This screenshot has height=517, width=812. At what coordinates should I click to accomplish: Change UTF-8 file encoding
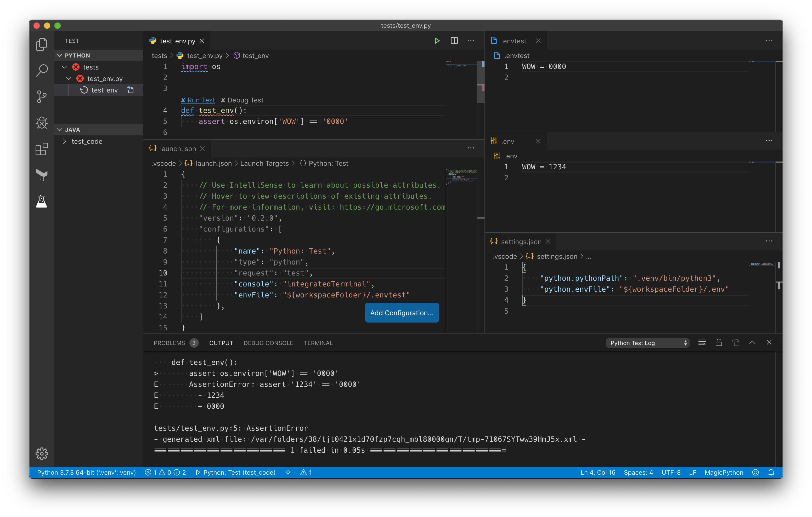671,473
